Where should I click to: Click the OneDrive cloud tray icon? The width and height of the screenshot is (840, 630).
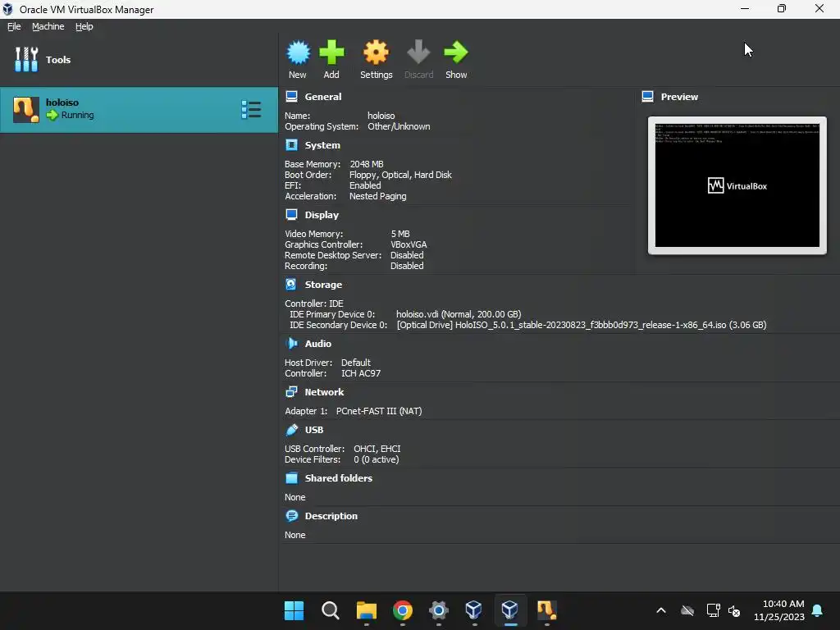687,610
